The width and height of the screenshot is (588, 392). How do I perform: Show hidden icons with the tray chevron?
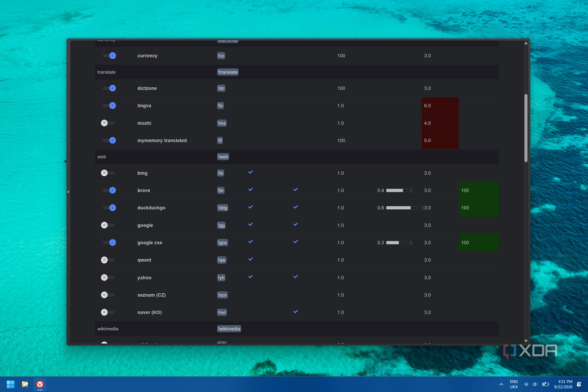(x=501, y=385)
